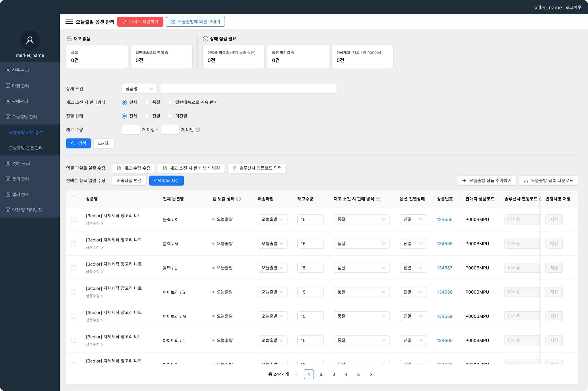Open 정산 관리 in the sidebar
The height and width of the screenshot is (391, 588).
tap(22, 163)
